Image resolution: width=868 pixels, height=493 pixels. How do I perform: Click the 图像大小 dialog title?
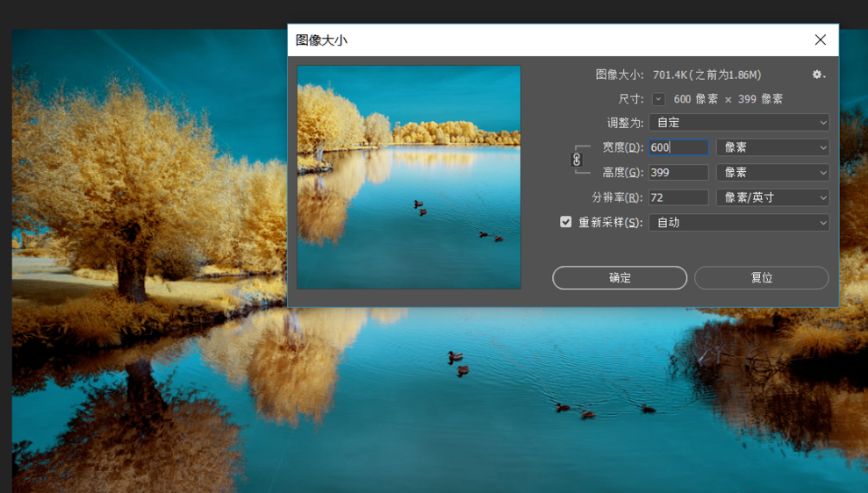tap(321, 39)
